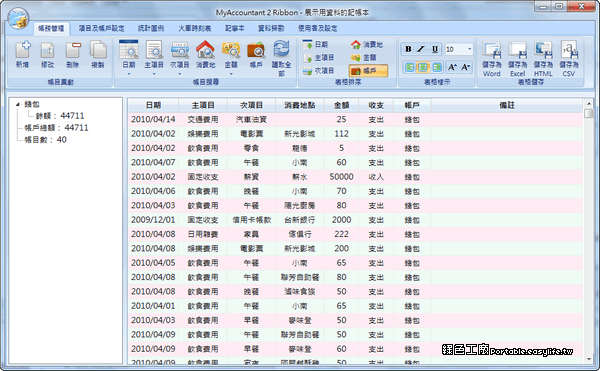Switch to the 統計圖例 tab

click(151, 28)
